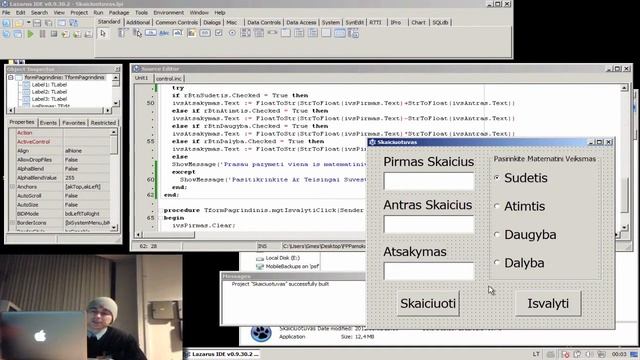Screen dimensions: 640x360
Task: Switch to the Data Access palette tab
Action: coord(301,22)
